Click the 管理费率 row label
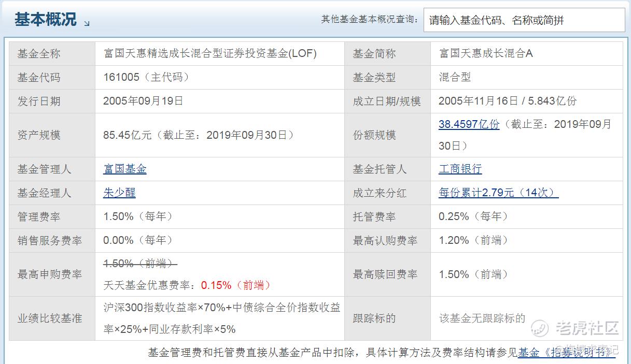Viewport: 631px width, 364px height. (39, 216)
